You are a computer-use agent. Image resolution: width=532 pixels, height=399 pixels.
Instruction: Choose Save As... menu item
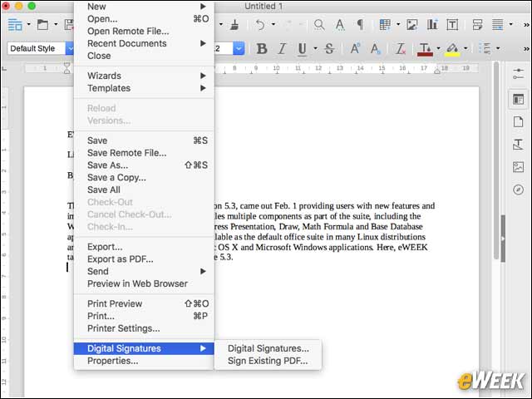pyautogui.click(x=144, y=165)
